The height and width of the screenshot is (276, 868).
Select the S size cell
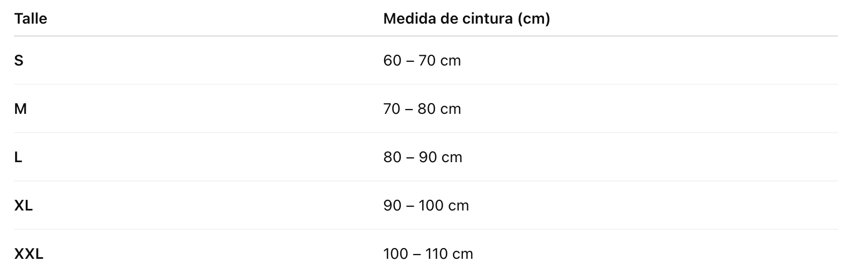tap(19, 61)
